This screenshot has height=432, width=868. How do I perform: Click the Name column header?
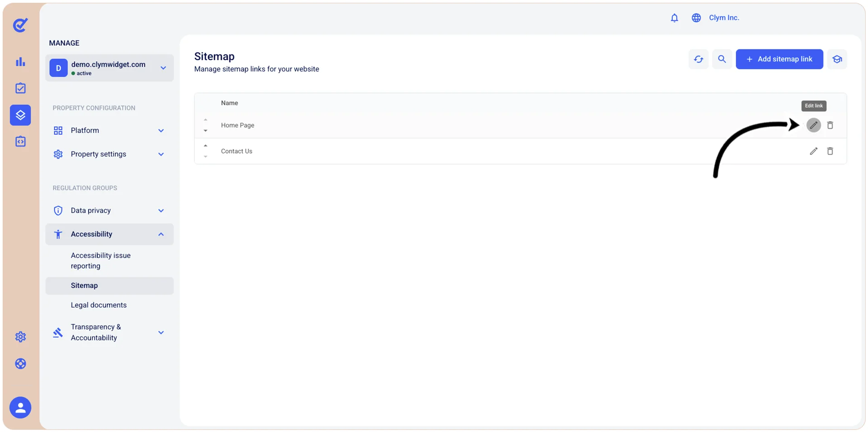coord(229,103)
